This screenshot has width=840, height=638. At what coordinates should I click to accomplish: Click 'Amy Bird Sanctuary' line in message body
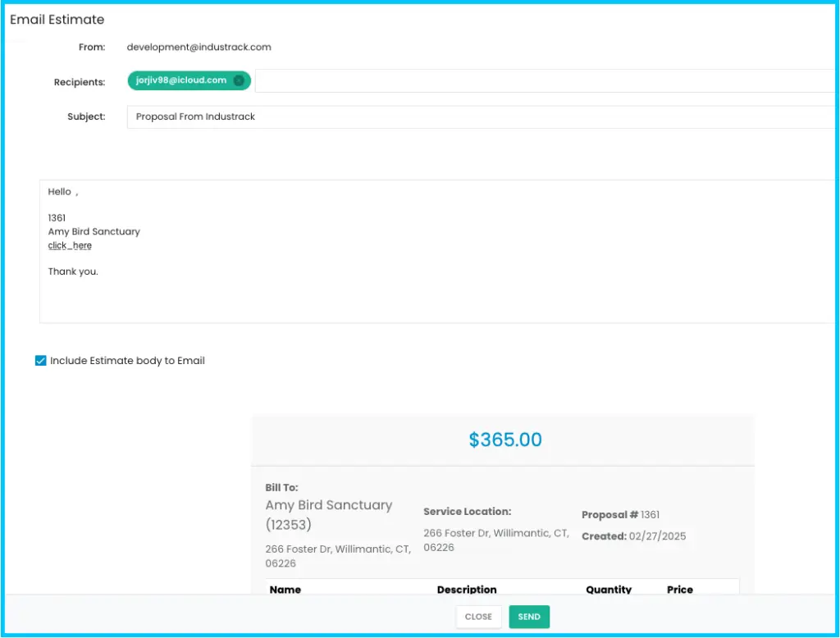94,231
